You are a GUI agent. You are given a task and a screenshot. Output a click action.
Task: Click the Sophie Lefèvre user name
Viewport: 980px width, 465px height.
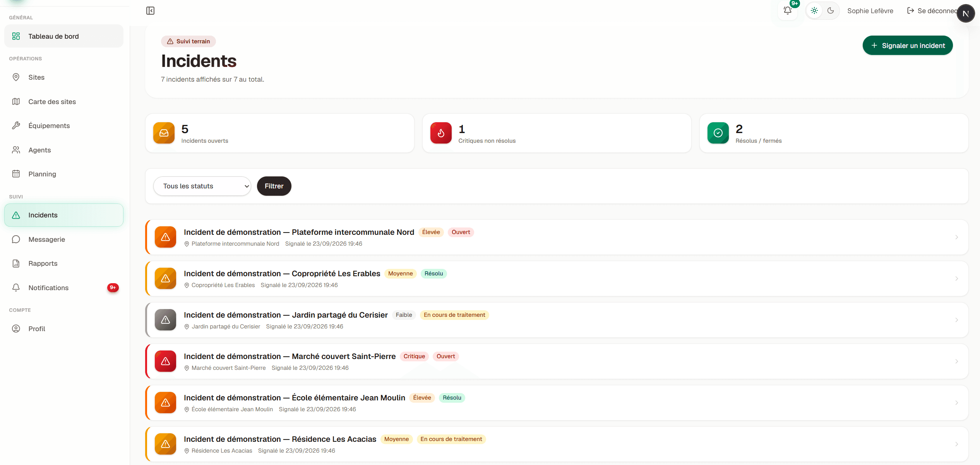[870, 11]
